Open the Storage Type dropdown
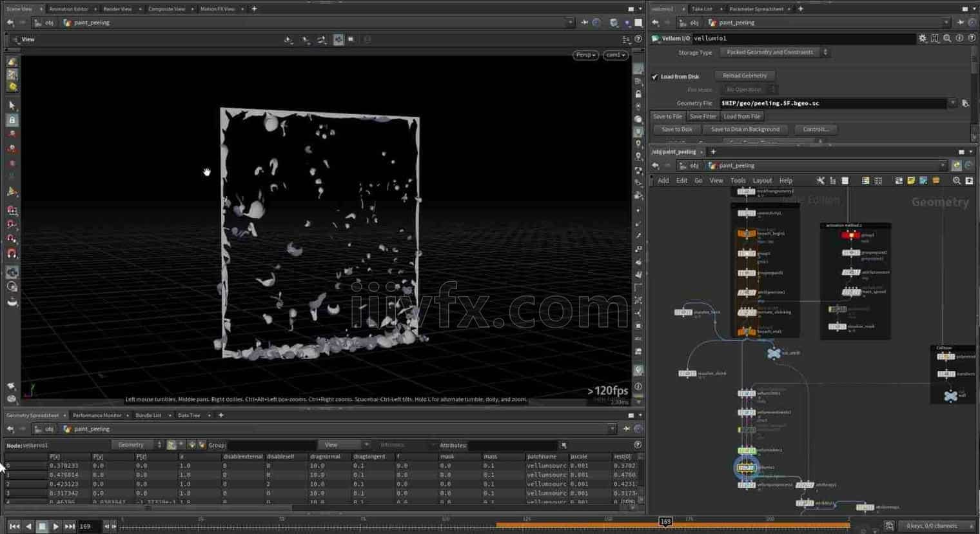 [x=774, y=52]
